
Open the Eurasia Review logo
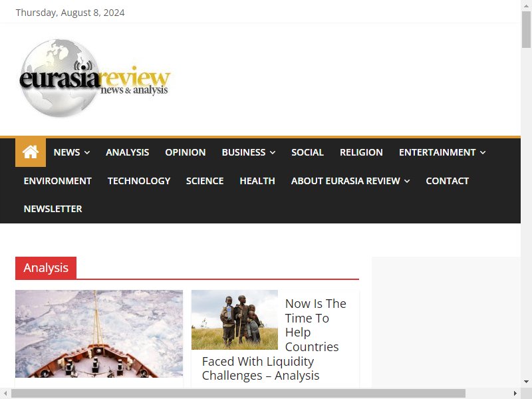[94, 78]
